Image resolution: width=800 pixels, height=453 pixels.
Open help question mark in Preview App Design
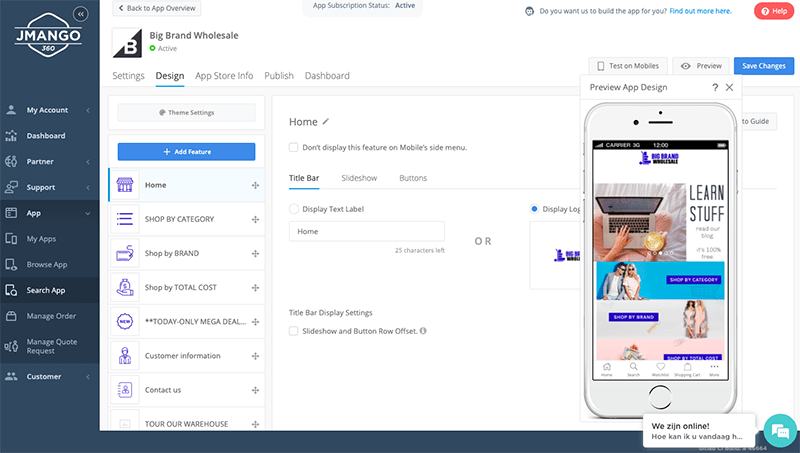click(715, 87)
